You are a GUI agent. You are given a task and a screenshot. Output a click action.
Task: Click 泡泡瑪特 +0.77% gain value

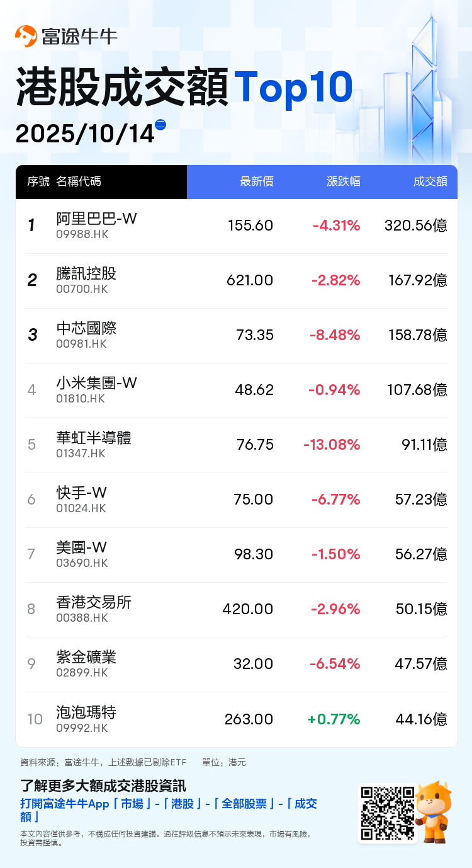(x=334, y=719)
